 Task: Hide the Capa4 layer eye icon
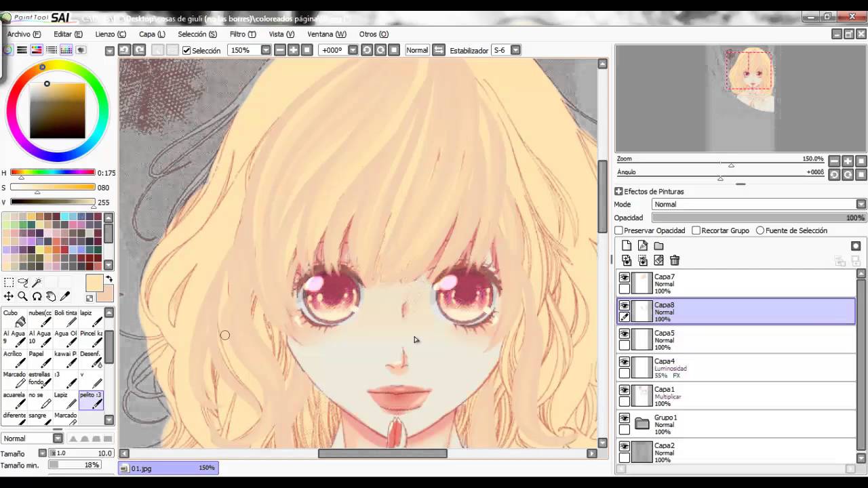(x=625, y=362)
